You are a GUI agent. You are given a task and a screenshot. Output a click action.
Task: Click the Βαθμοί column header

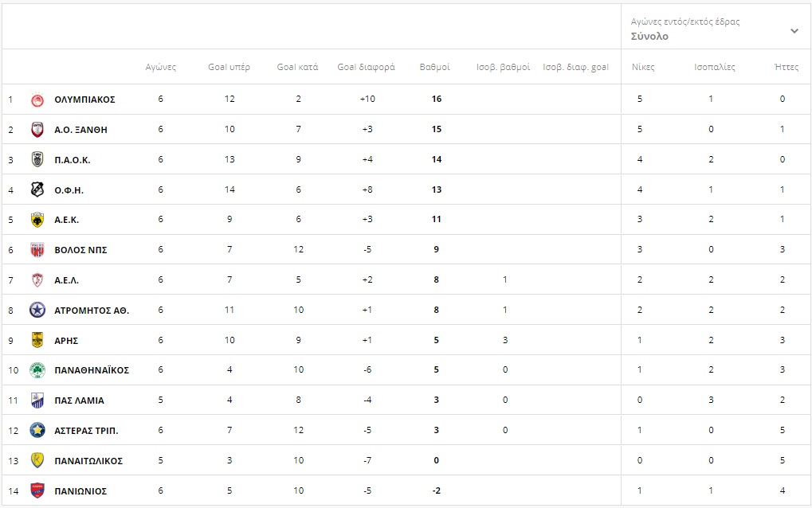(x=435, y=67)
